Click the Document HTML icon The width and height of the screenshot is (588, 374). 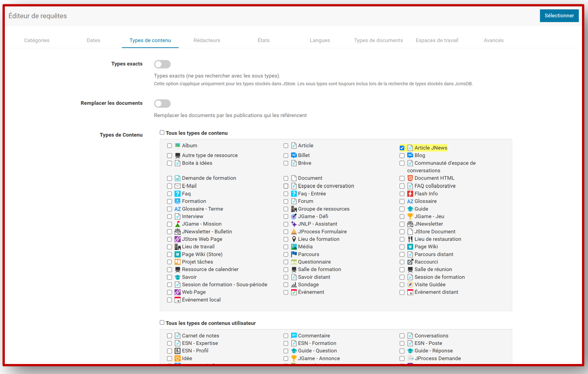410,178
